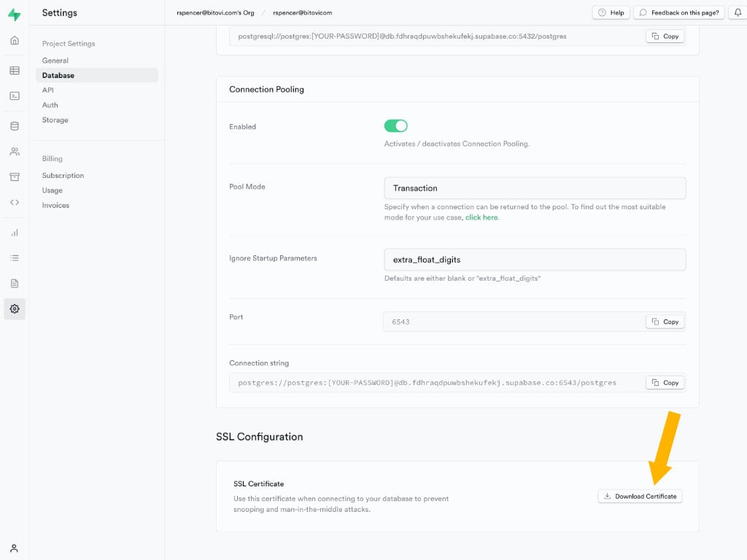This screenshot has height=560, width=747.
Task: Click the Download Certificate button
Action: [x=640, y=495]
